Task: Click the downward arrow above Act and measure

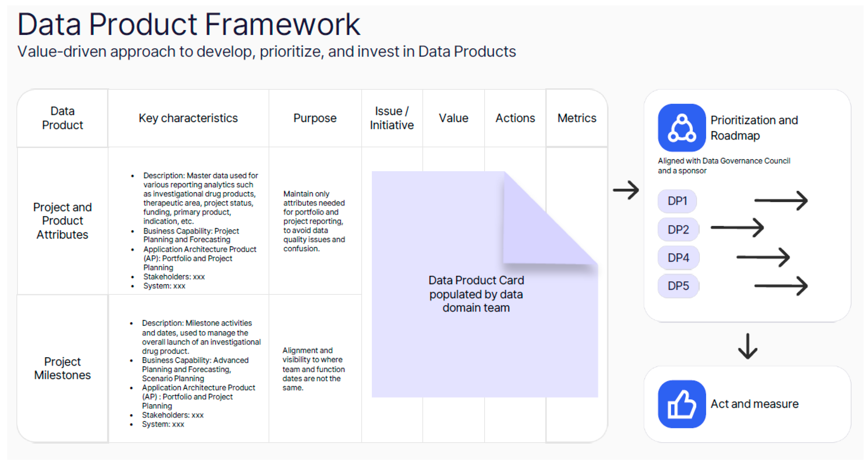Action: 747,346
